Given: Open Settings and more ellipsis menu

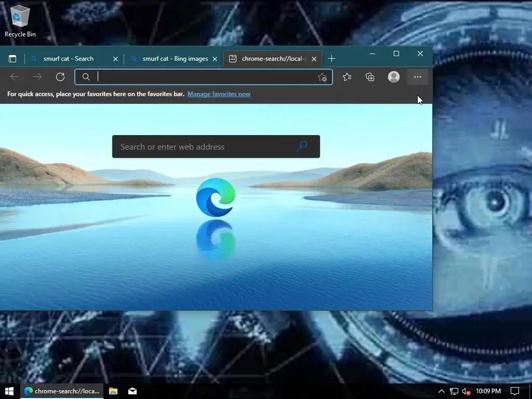Looking at the screenshot, I should coord(418,77).
